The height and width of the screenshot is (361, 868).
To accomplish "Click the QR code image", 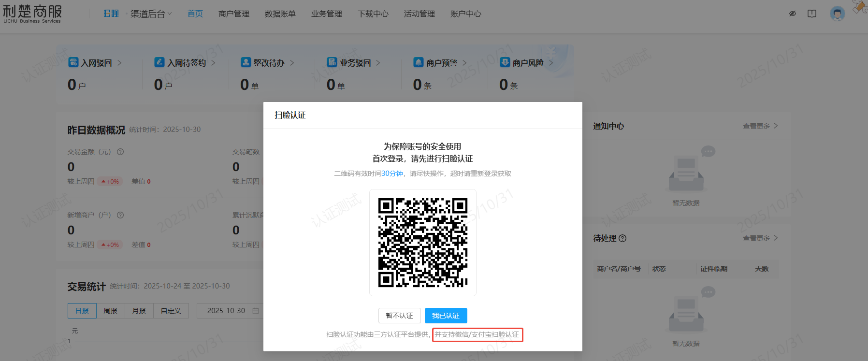I will click(x=423, y=243).
